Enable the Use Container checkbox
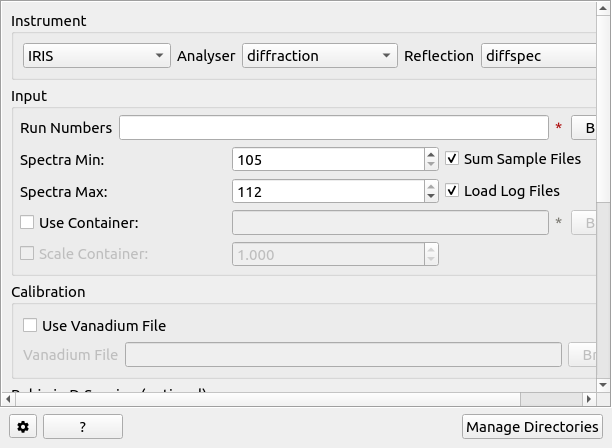Screen dimensions: 612x448 coord(27,222)
